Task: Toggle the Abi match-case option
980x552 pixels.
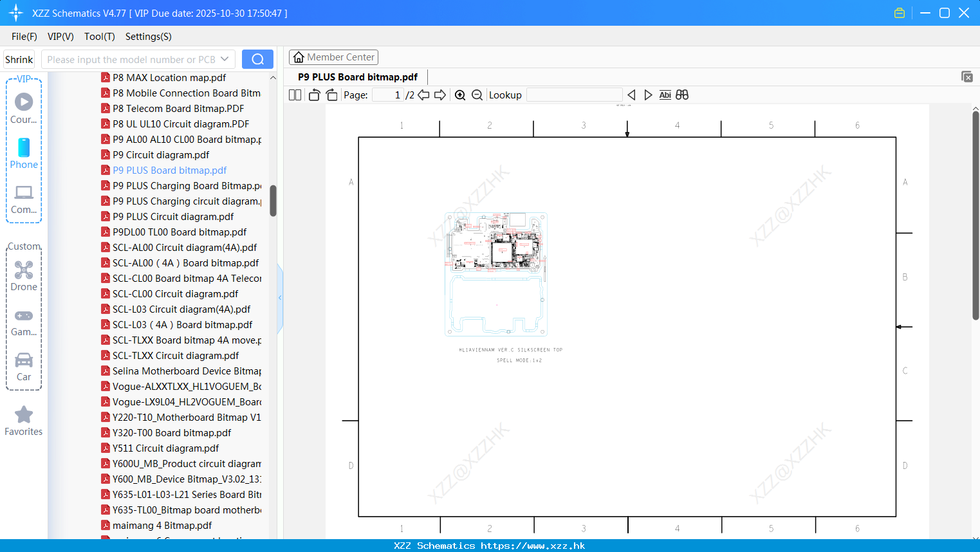Action: [665, 95]
